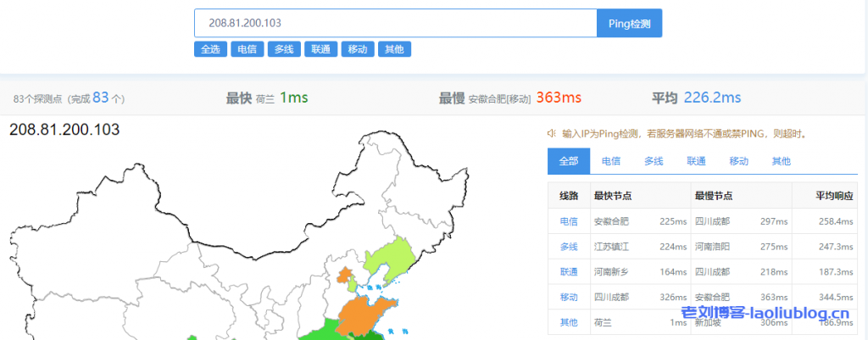Select 其他 tab above results table
The width and height of the screenshot is (868, 340).
[x=781, y=161]
